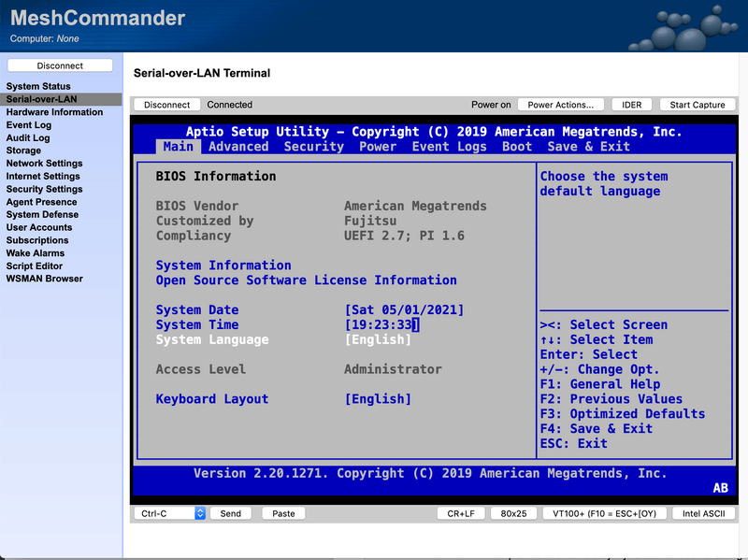Click System Information entry in BIOS
The image size is (748, 560).
point(223,266)
